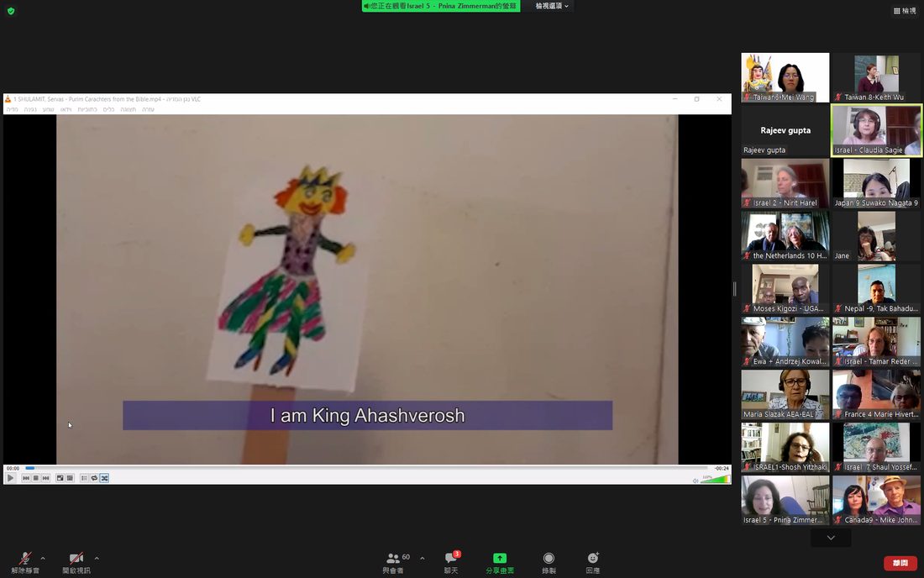Click the gallery panel resize handle
Image resolution: width=924 pixels, height=578 pixels.
(x=734, y=289)
